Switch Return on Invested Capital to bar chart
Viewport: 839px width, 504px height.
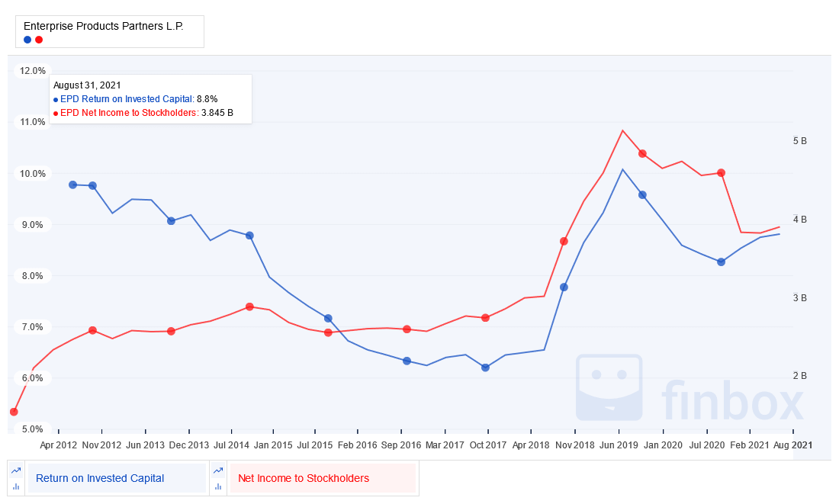16,486
